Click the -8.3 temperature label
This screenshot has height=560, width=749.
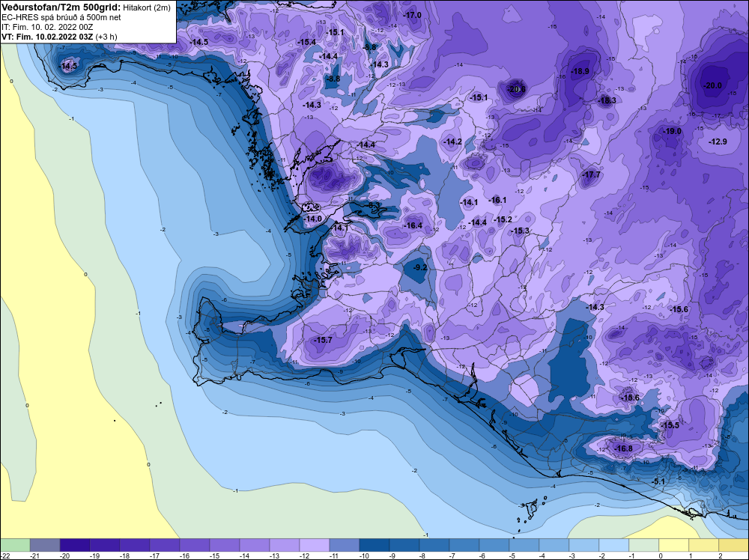coord(374,205)
